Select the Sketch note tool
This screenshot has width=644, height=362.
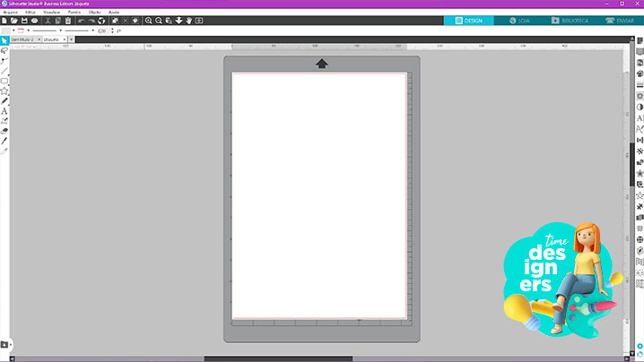tap(4, 121)
